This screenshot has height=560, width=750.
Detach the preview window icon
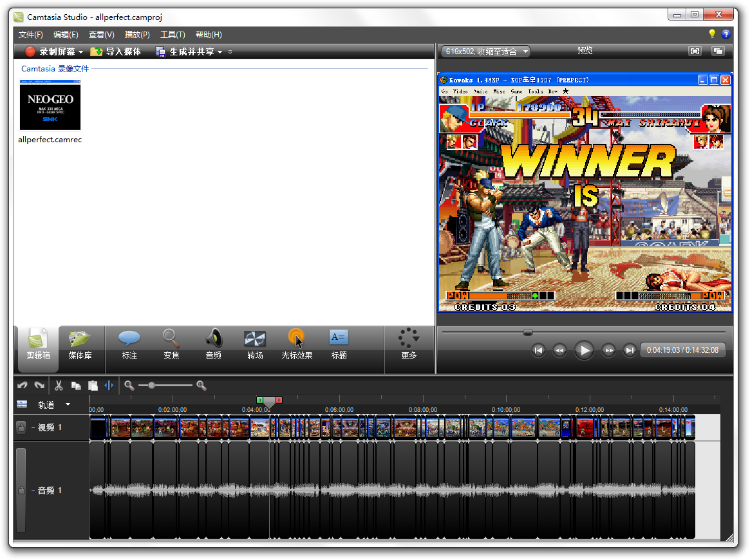(718, 51)
